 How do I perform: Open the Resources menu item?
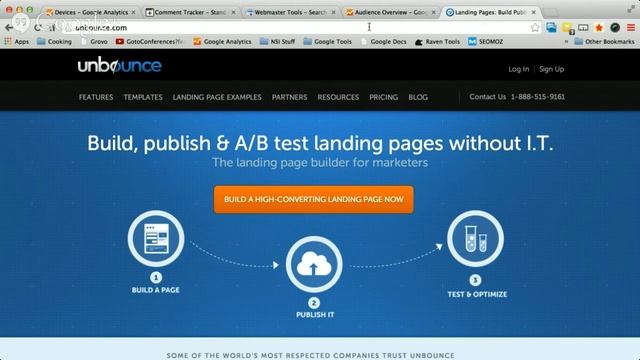[338, 97]
